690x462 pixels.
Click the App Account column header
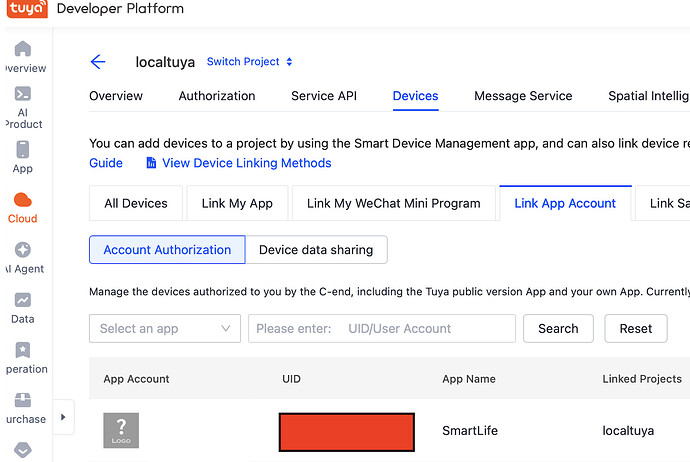[x=136, y=379]
